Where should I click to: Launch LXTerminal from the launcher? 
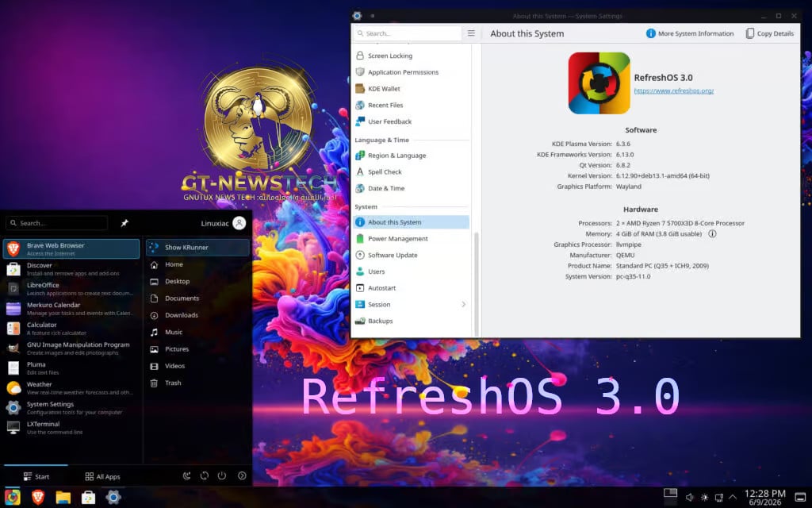(x=71, y=428)
